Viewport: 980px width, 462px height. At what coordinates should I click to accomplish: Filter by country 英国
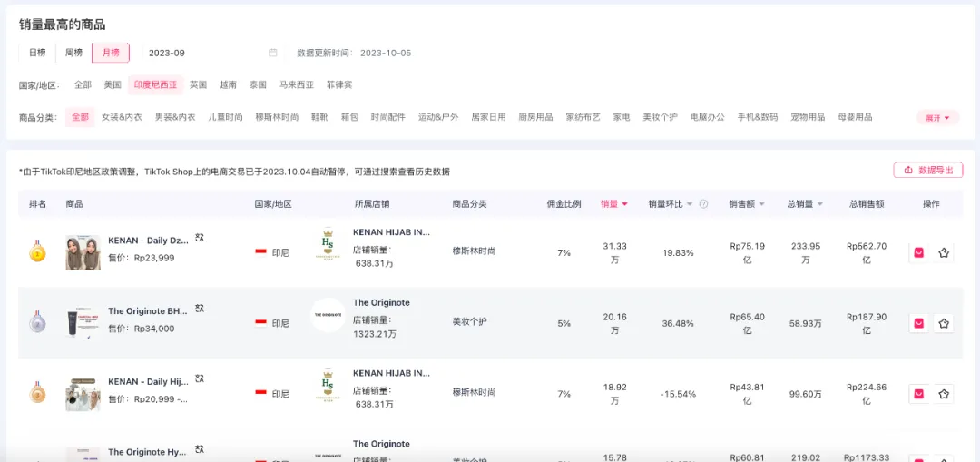coord(198,84)
